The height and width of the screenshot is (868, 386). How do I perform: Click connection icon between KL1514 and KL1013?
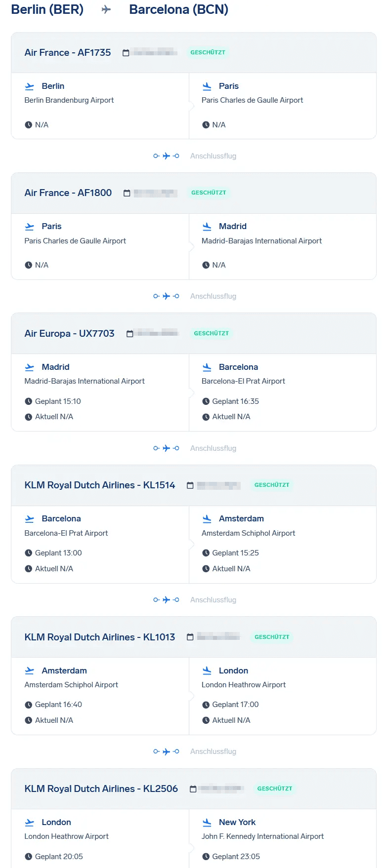coord(166,600)
